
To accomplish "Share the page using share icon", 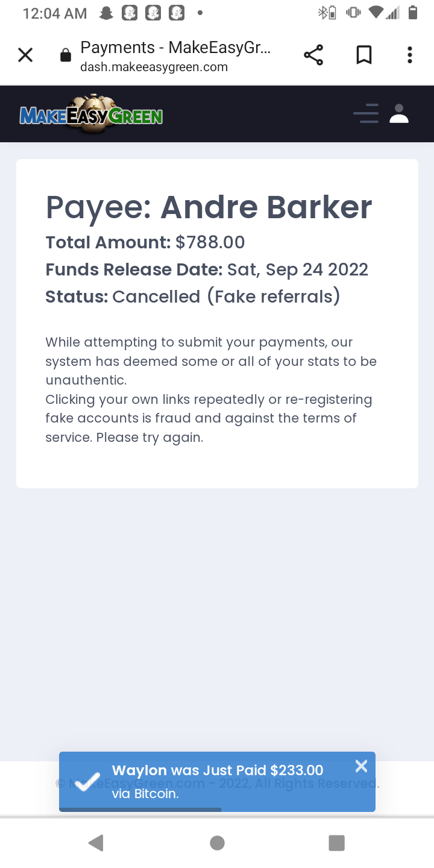I will pos(313,55).
